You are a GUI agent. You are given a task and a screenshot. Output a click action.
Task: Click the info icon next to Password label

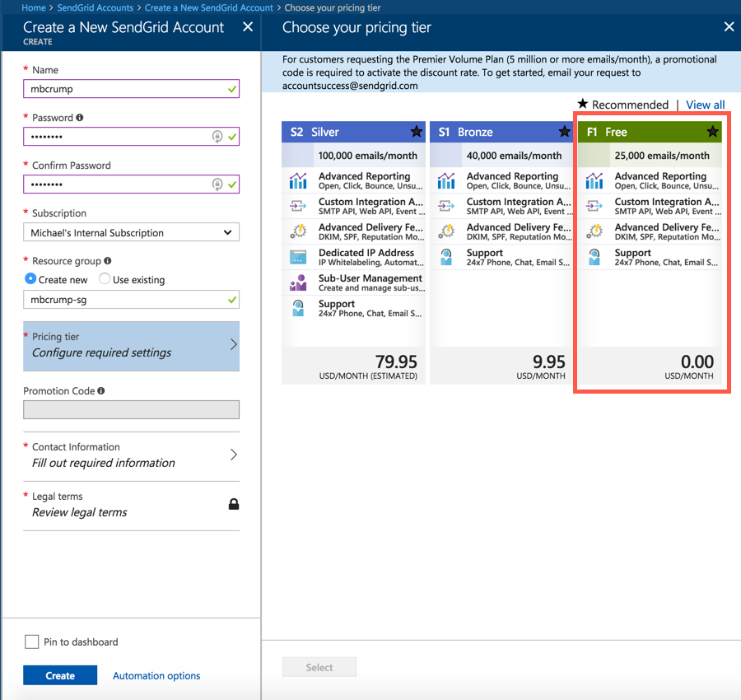79,117
